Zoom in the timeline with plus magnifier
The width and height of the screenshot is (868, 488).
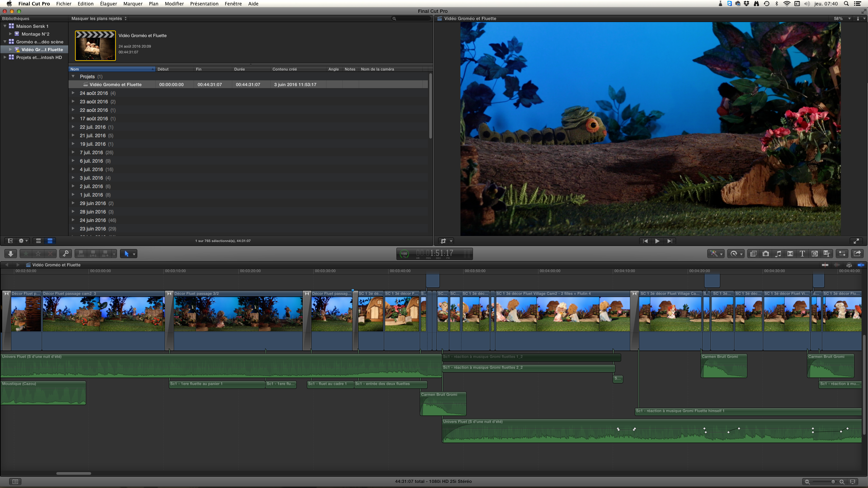click(x=842, y=482)
